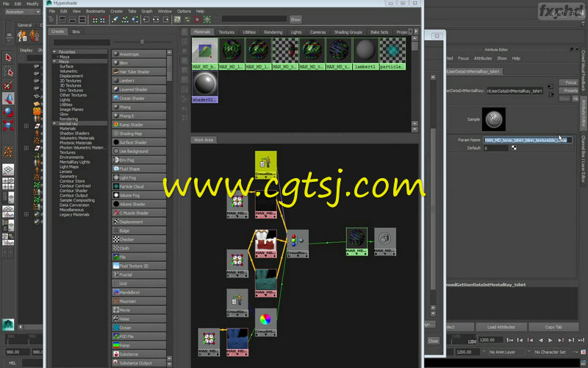Create a Mandelbrot texture node
The height and width of the screenshot is (368, 588).
(139, 292)
